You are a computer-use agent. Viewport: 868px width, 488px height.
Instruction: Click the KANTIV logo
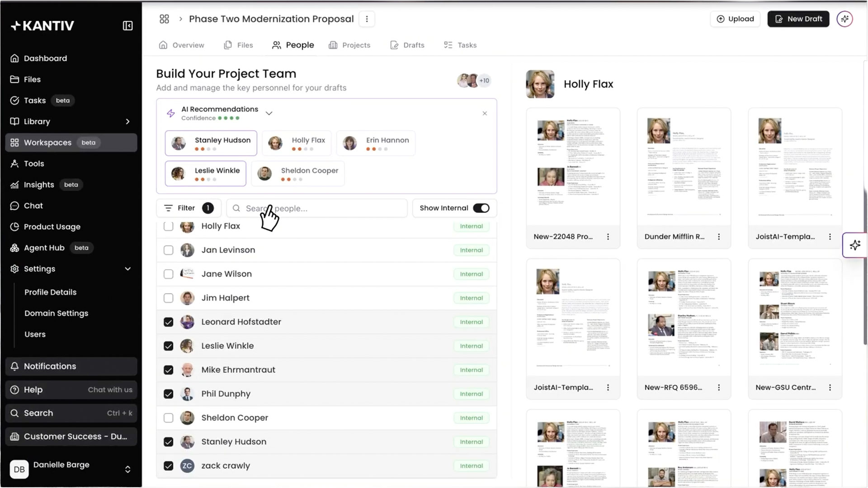click(x=42, y=26)
